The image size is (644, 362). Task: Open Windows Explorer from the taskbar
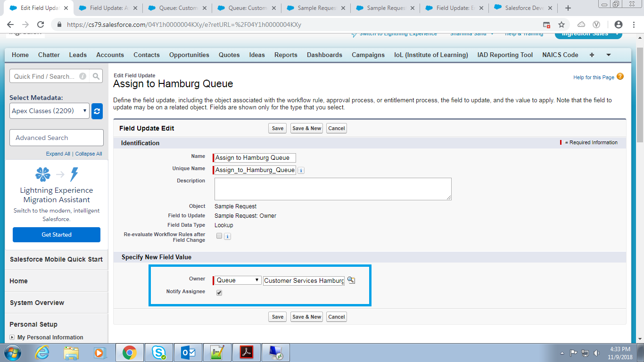(x=72, y=353)
